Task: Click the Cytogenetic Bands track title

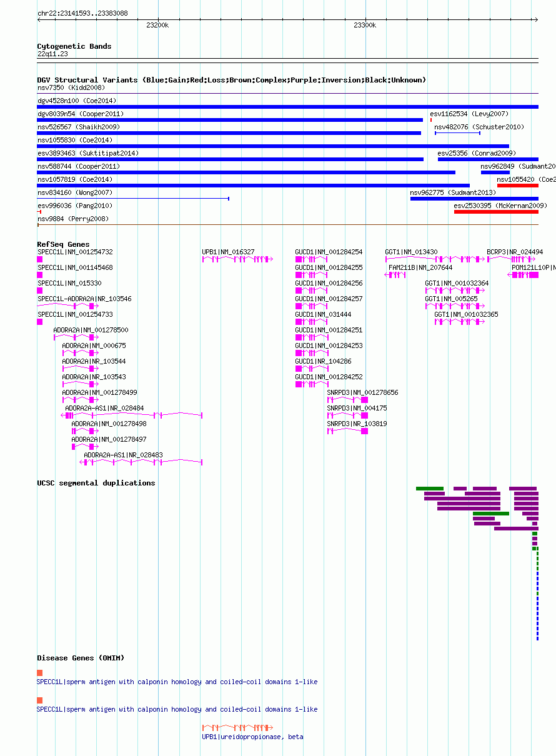Action: (74, 46)
